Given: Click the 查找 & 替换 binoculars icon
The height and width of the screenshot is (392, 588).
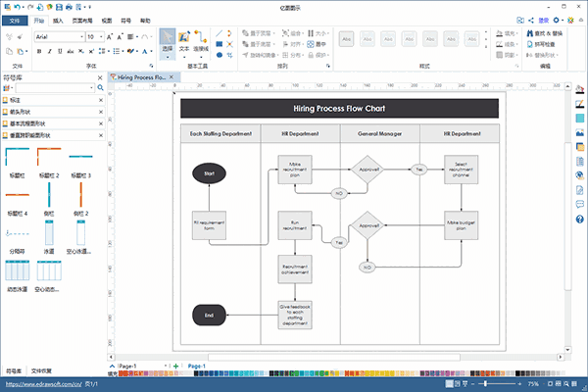Looking at the screenshot, I should 530,32.
